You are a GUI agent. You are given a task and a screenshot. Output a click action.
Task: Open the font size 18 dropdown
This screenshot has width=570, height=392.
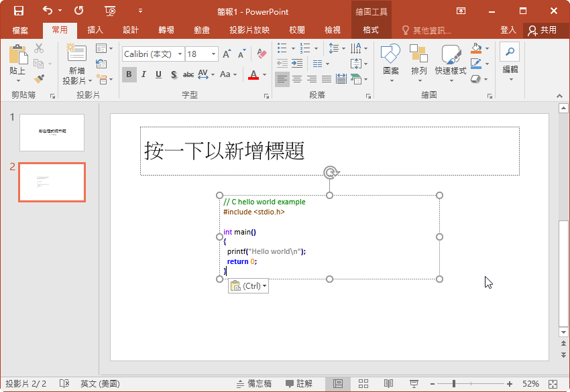[214, 54]
